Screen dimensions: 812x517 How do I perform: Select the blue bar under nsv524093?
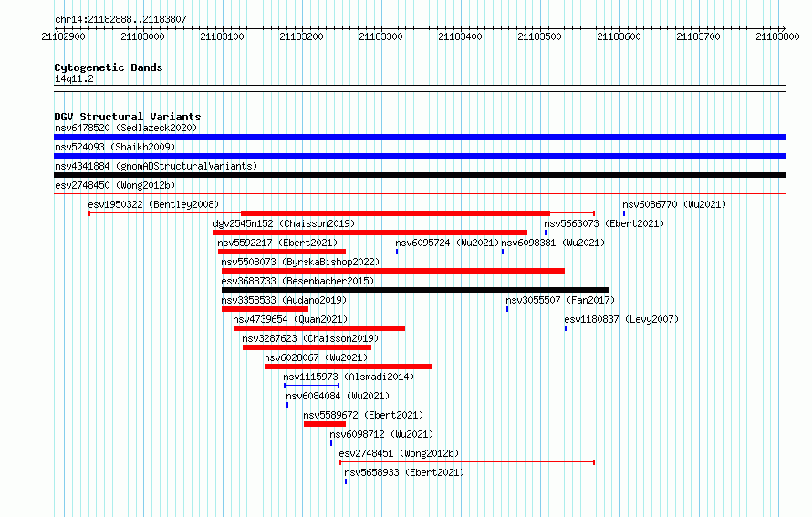[x=420, y=156]
